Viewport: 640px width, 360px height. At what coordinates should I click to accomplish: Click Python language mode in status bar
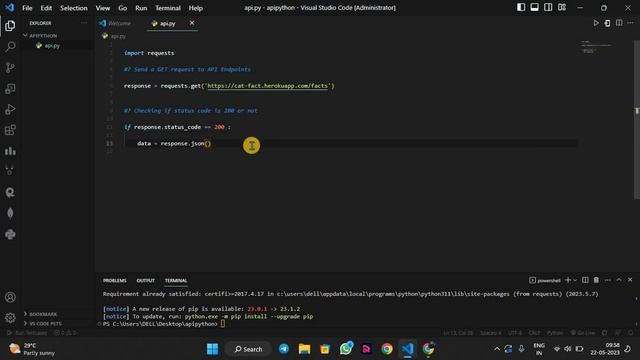[x=555, y=333]
